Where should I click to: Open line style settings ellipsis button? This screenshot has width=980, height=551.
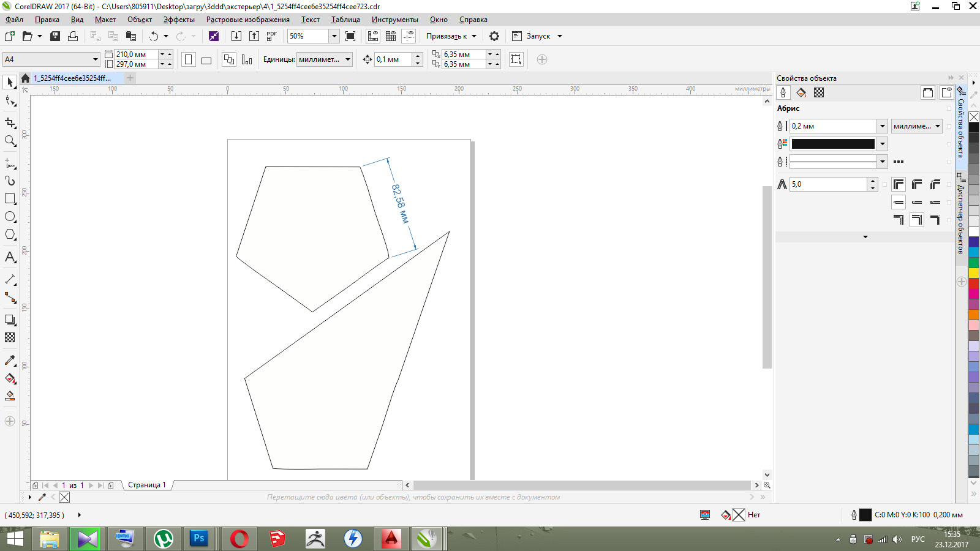[x=899, y=162]
